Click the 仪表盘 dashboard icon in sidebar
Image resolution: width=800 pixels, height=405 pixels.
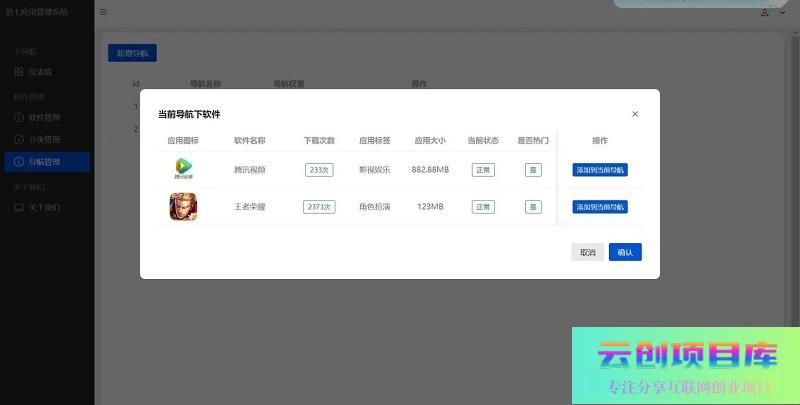click(19, 72)
